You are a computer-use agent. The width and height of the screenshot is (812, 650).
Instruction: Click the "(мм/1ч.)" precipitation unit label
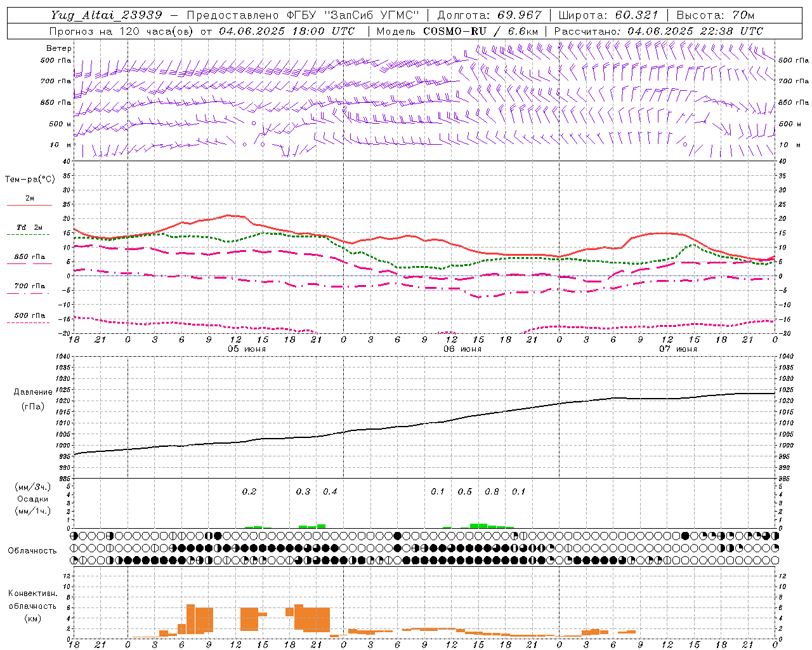(33, 511)
